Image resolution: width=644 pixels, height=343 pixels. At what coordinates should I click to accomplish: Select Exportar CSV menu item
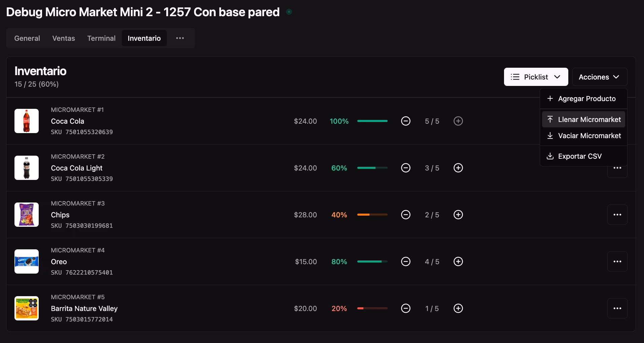(583, 156)
